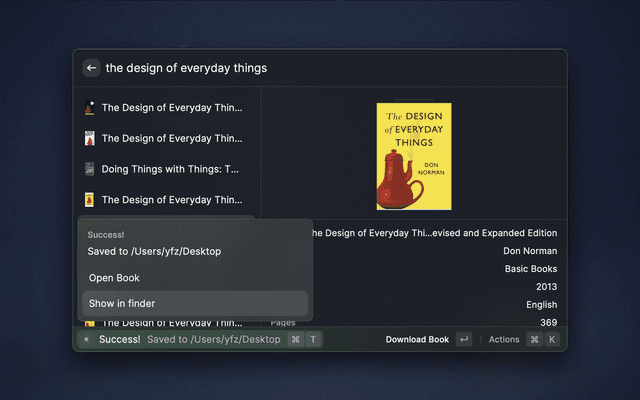
Task: Click the Design of Everyday Things cover image
Action: 413,156
